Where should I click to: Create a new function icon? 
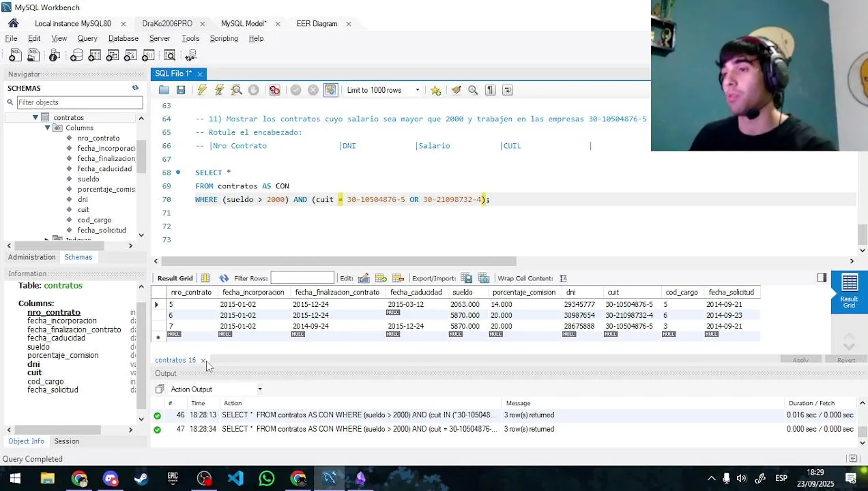pos(147,55)
